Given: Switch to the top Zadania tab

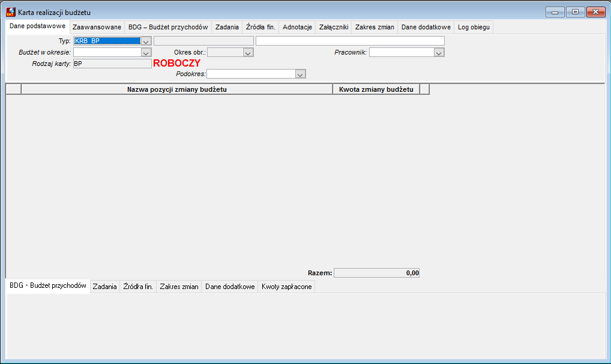Looking at the screenshot, I should 227,27.
